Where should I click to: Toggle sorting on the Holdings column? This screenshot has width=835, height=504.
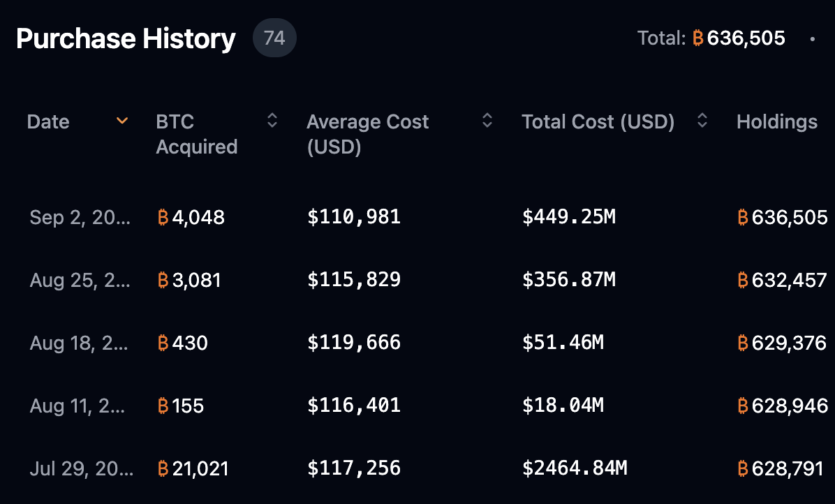pos(777,121)
